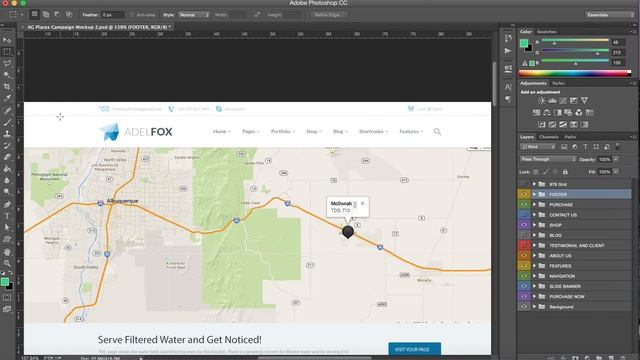Toggle visibility of BLOG group
This screenshot has width=640, height=360.
coord(524,235)
